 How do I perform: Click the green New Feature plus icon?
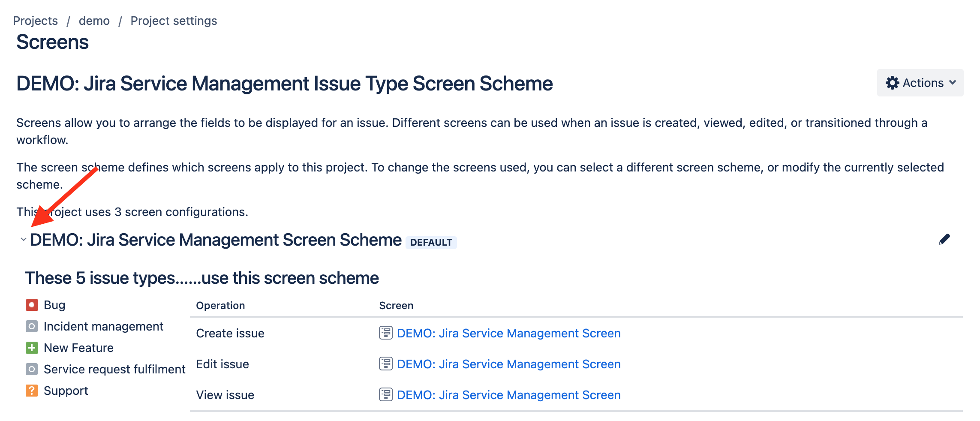click(32, 348)
